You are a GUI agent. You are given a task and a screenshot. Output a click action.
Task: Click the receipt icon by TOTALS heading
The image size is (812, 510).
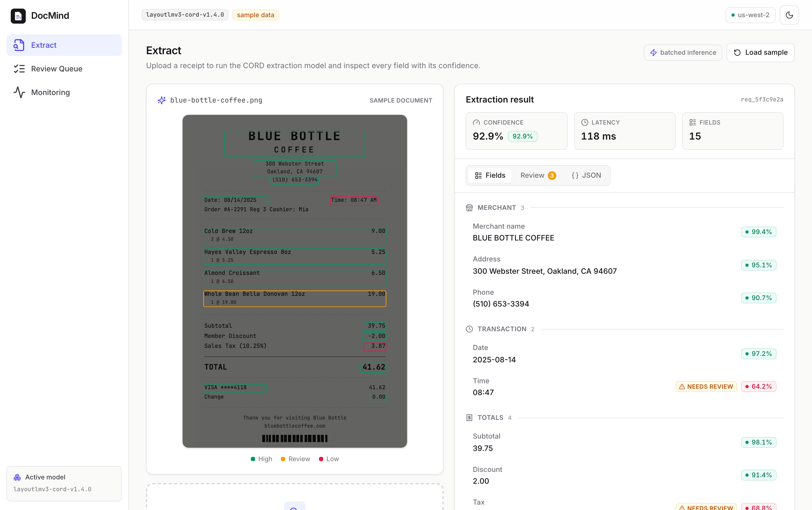tap(469, 418)
